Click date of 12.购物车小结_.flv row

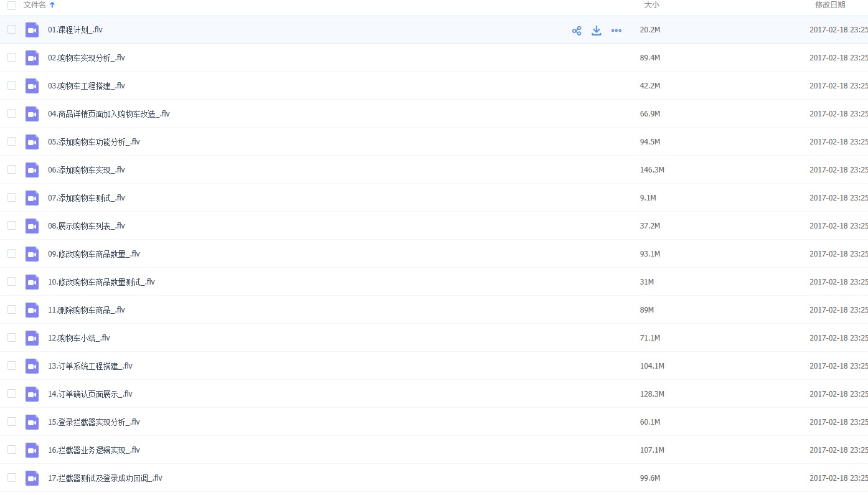[x=839, y=338]
